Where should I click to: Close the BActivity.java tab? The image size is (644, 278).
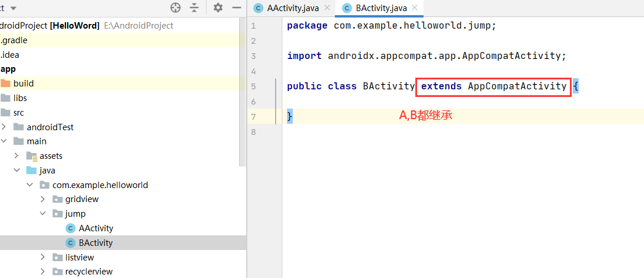(415, 8)
